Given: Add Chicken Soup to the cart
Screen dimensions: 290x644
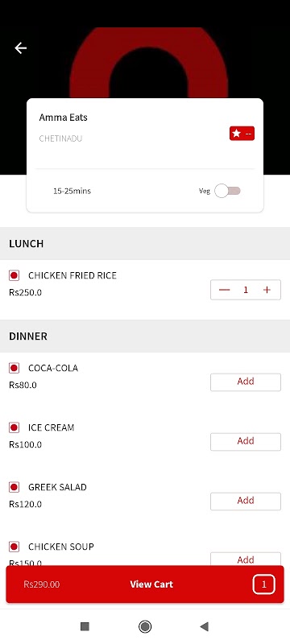Looking at the screenshot, I should coord(246,559).
